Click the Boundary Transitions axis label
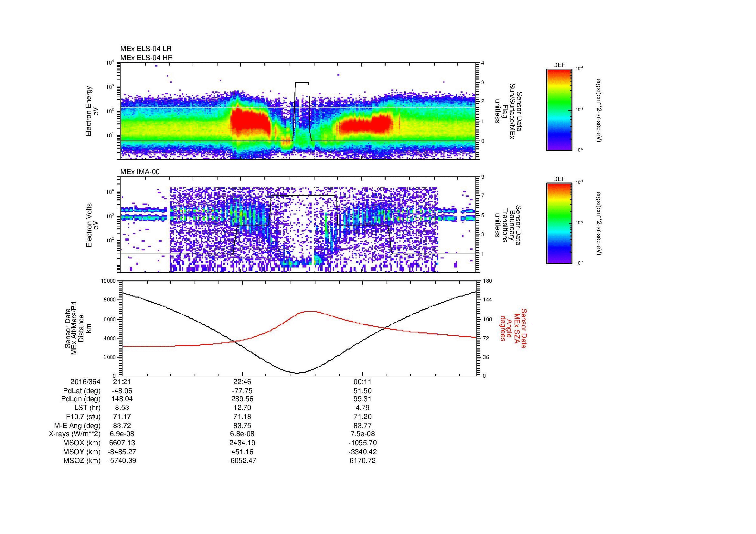 point(508,225)
